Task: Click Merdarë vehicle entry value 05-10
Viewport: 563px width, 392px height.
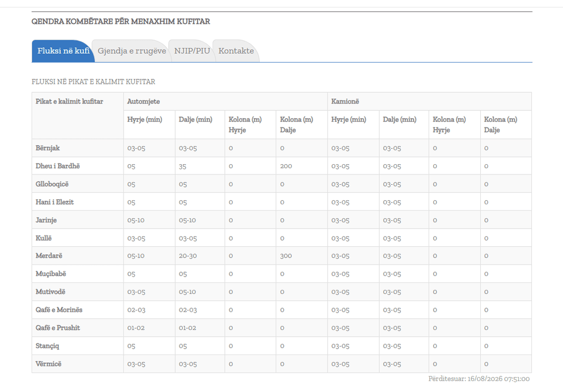Action: [136, 256]
